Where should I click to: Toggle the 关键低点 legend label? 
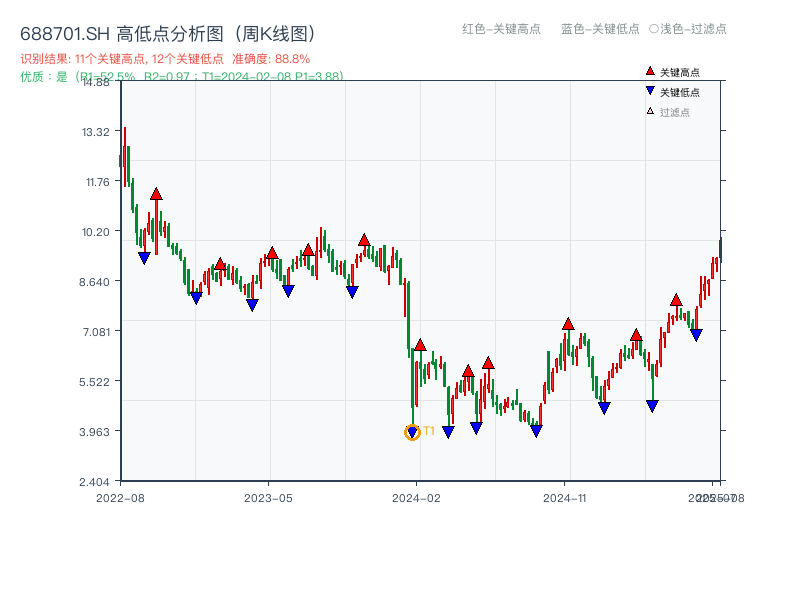[x=680, y=93]
